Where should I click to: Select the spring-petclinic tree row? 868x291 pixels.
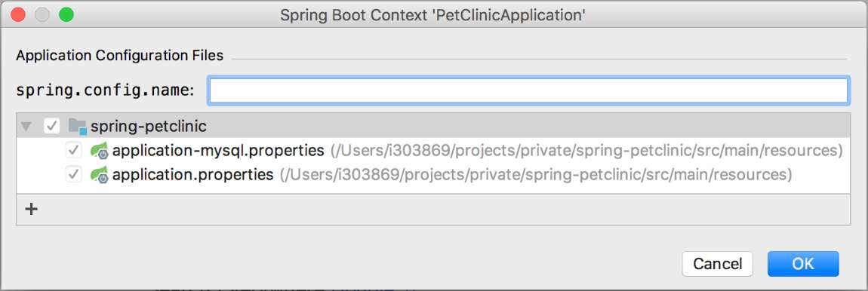(433, 126)
